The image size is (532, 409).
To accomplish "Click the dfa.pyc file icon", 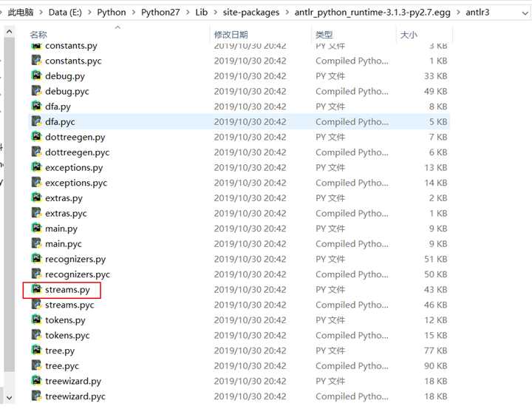I will (36, 121).
